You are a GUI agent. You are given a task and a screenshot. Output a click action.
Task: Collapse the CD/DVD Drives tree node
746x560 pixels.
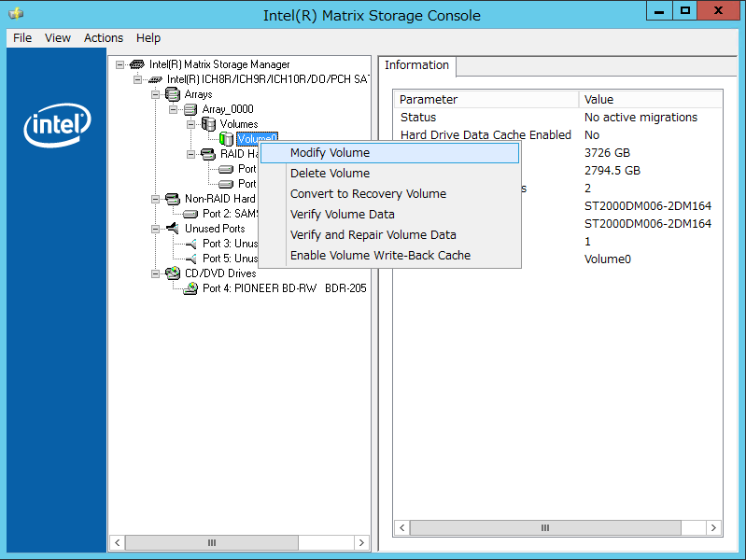pyautogui.click(x=156, y=273)
